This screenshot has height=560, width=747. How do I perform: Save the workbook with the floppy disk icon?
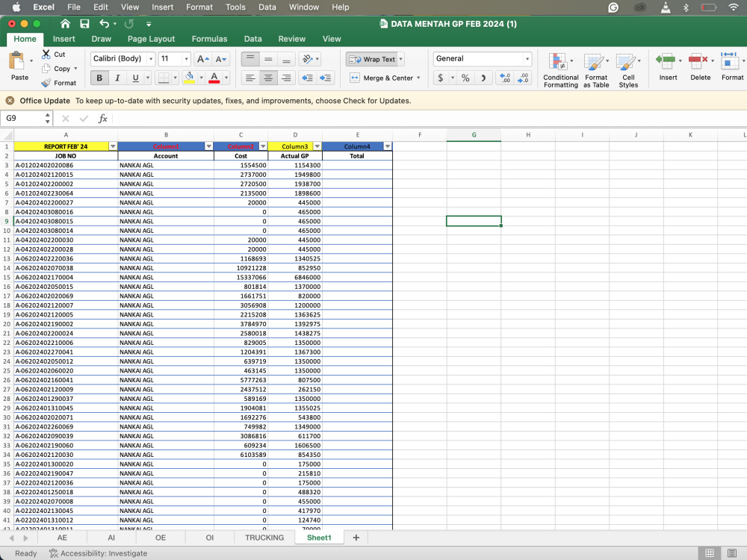pyautogui.click(x=85, y=24)
